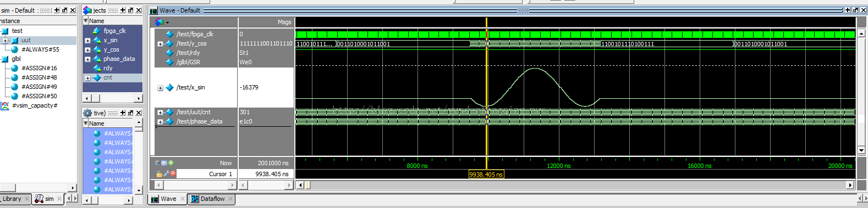
Task: Expand /test/uut/cnt bus in Wave
Action: 160,113
